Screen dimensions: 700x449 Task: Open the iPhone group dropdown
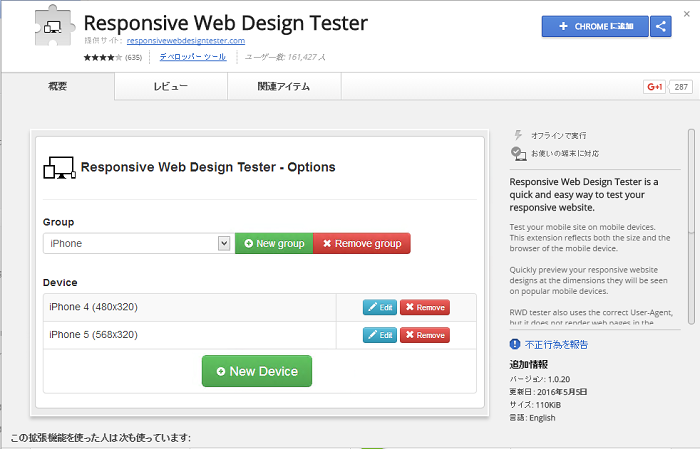139,243
